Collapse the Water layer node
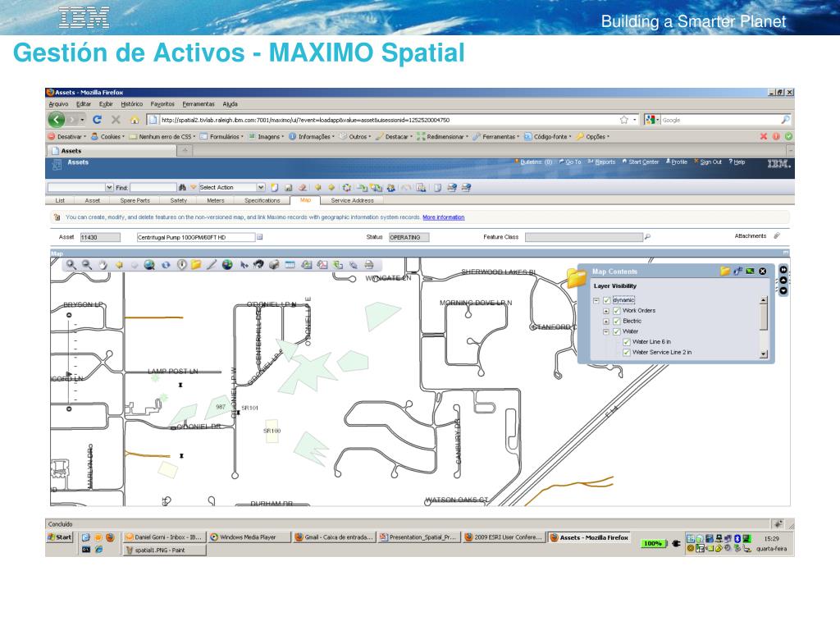 [x=606, y=331]
